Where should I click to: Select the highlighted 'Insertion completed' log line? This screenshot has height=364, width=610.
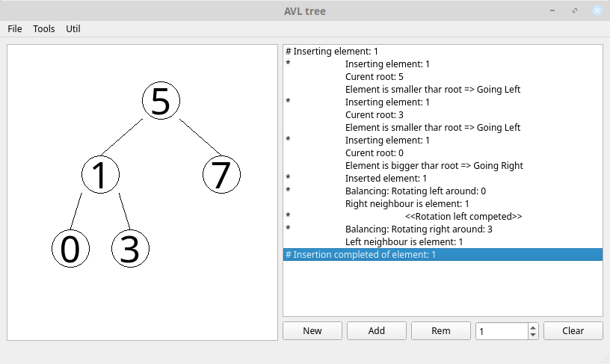coord(443,255)
